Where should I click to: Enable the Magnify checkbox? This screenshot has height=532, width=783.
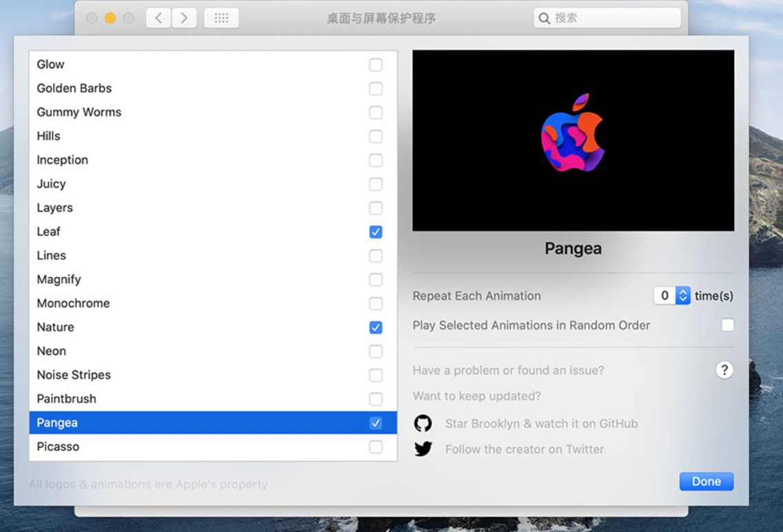tap(376, 280)
